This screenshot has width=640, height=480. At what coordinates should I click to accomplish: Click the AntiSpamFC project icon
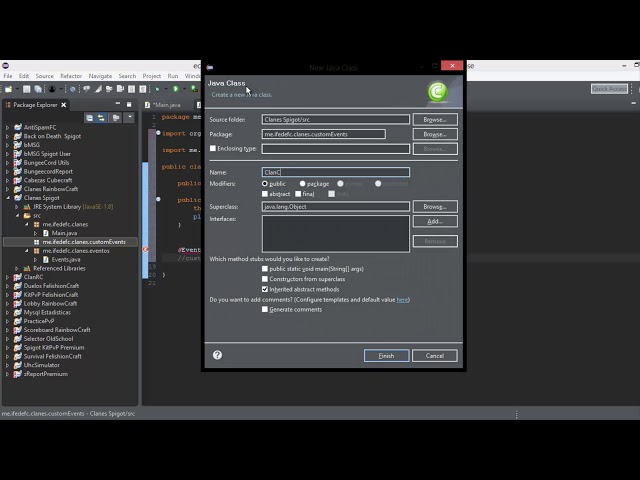18,127
